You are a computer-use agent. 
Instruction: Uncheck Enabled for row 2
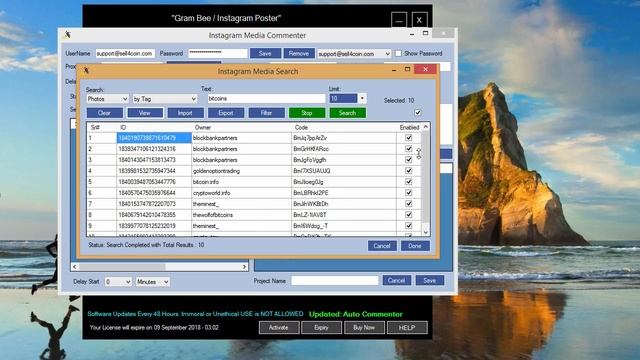click(x=409, y=149)
